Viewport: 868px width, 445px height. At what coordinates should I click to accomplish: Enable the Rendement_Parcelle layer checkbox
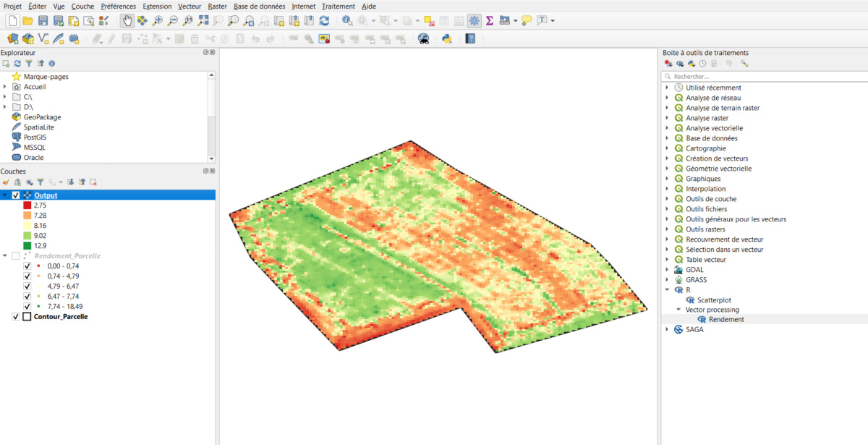[16, 256]
